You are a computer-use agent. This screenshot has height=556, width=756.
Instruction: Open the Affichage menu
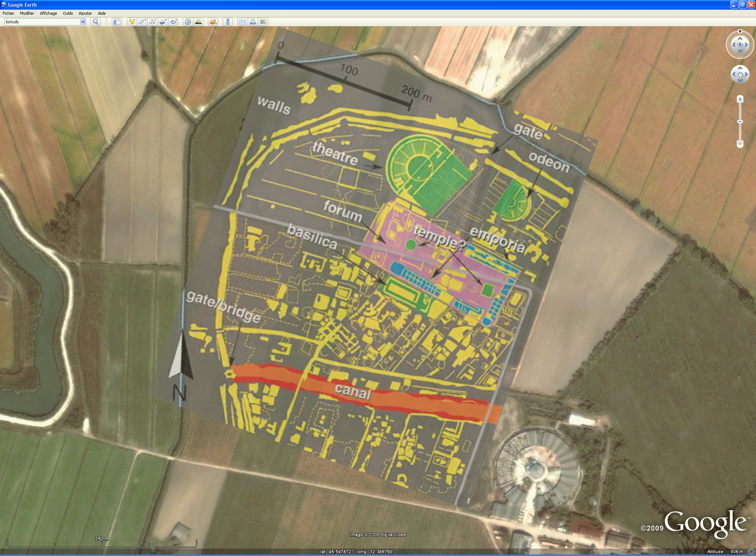click(48, 13)
